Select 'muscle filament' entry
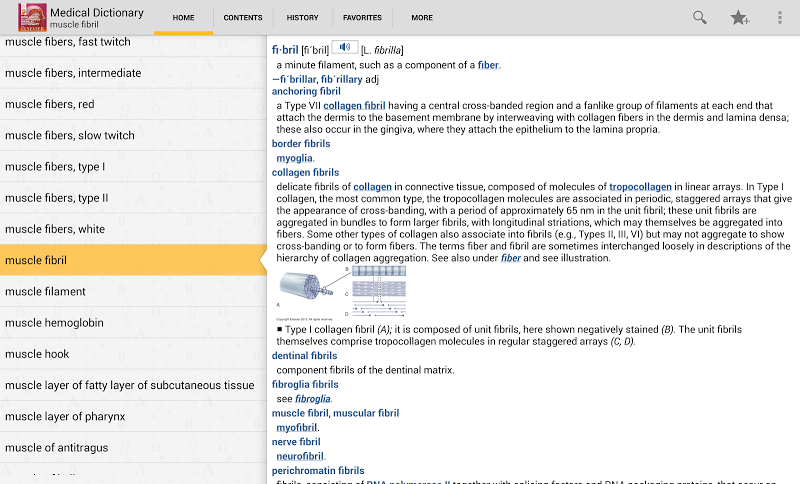The image size is (800, 484). coord(133,291)
